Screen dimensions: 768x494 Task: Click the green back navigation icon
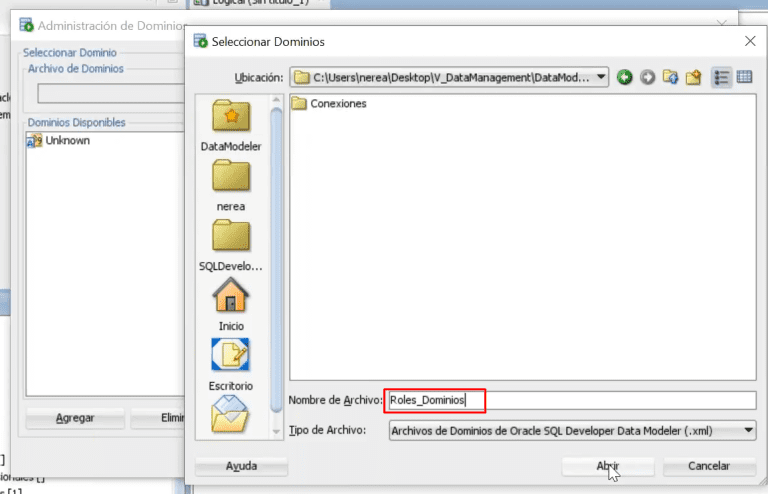coord(625,77)
